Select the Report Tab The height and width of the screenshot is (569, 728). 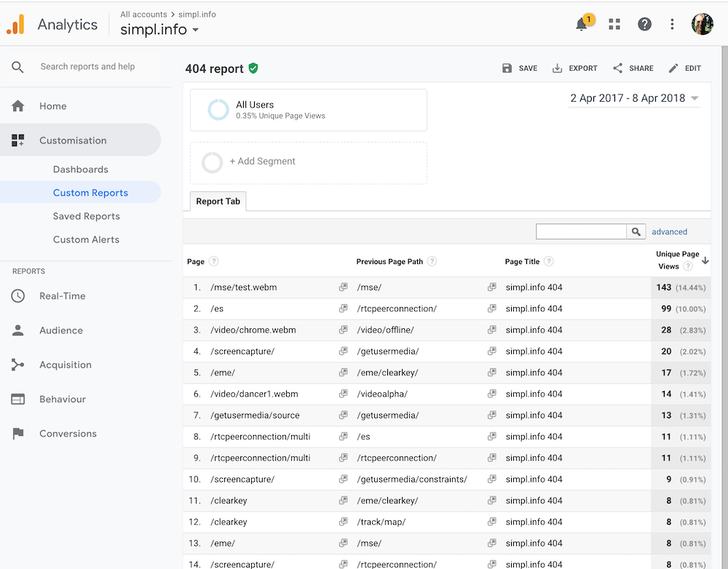(x=218, y=202)
